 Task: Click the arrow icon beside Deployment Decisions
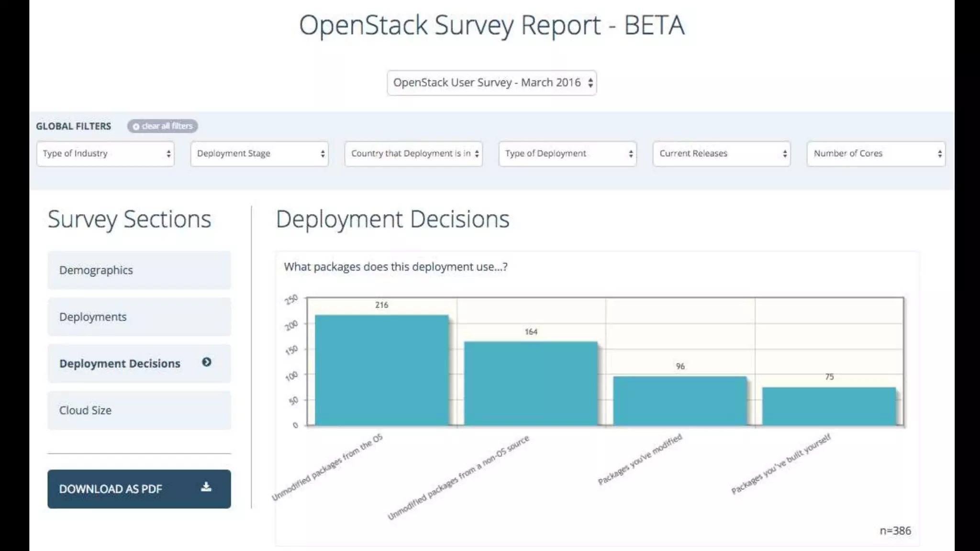click(207, 363)
